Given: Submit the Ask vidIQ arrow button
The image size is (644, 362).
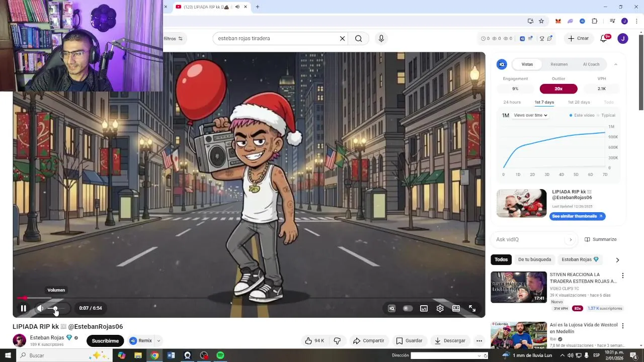Looking at the screenshot, I should click(x=570, y=239).
